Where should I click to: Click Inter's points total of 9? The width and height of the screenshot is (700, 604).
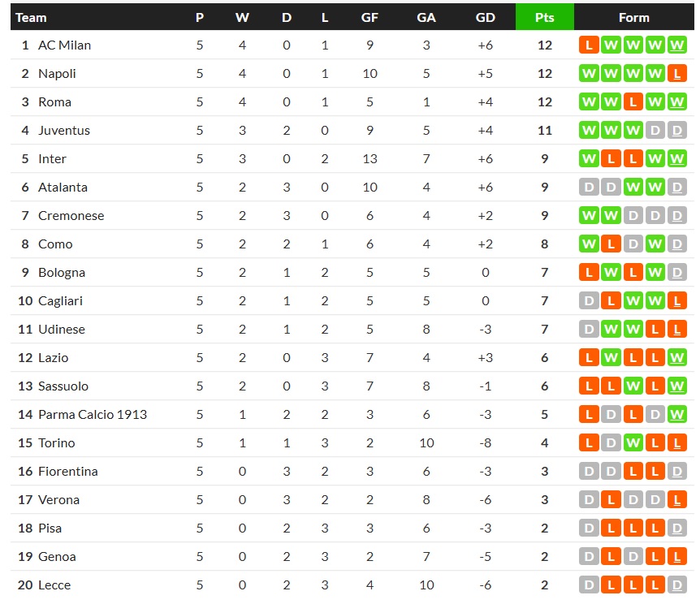pyautogui.click(x=544, y=159)
